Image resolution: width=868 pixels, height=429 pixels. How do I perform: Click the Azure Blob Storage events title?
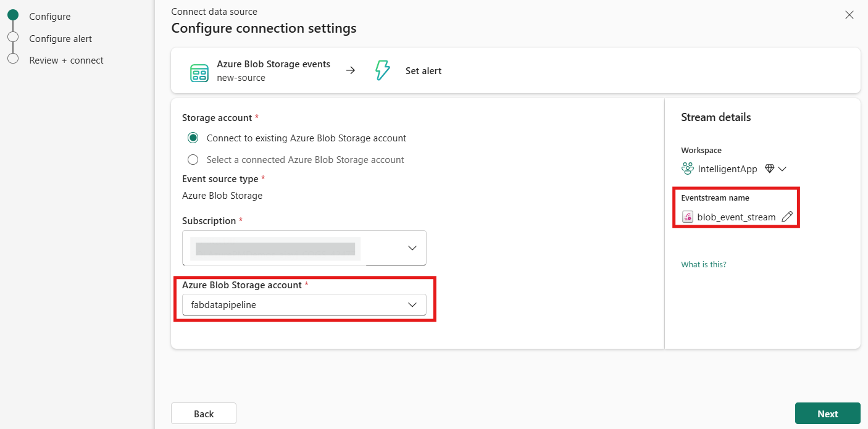273,64
